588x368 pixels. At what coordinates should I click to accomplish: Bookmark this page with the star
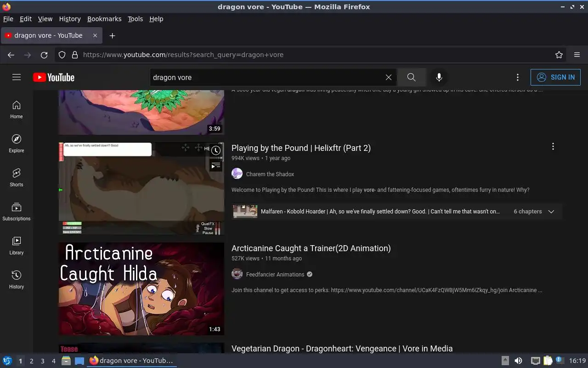559,55
